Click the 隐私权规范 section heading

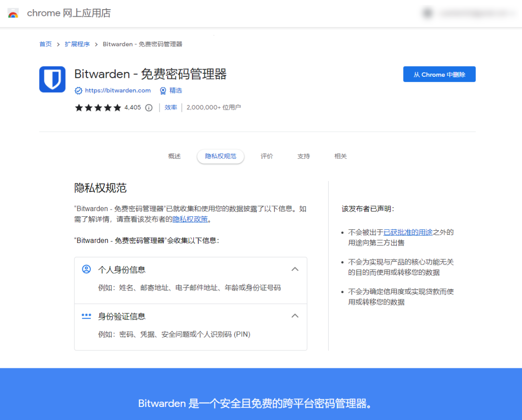(x=100, y=188)
